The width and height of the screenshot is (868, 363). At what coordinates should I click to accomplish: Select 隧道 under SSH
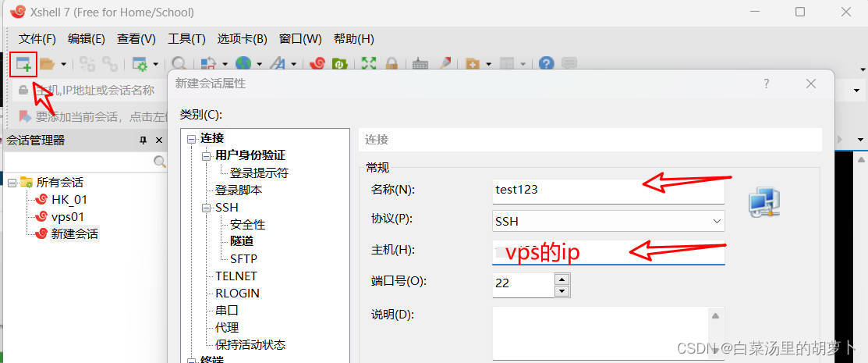coord(242,242)
